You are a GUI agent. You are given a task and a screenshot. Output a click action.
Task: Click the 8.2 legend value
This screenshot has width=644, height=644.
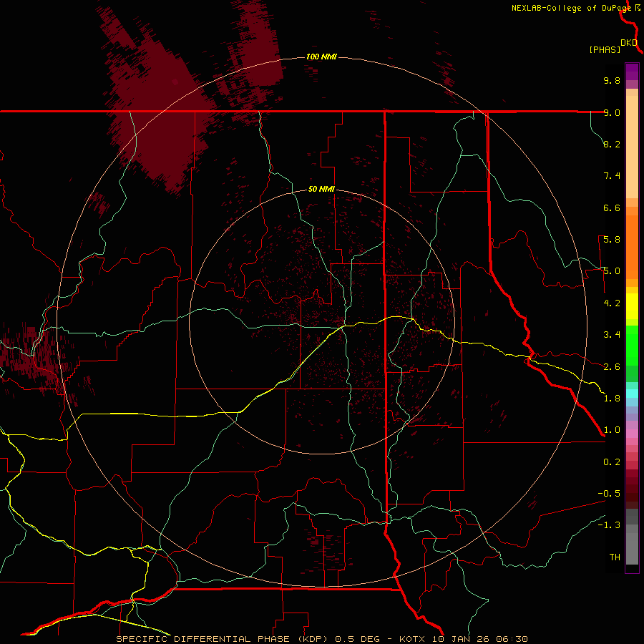(x=612, y=144)
